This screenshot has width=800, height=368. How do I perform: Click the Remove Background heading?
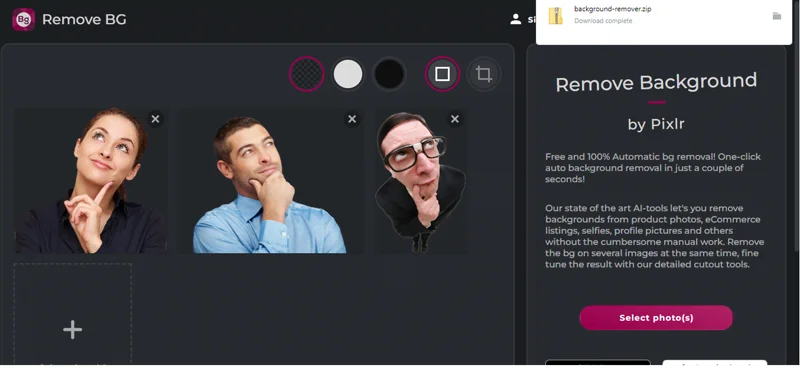tap(656, 83)
